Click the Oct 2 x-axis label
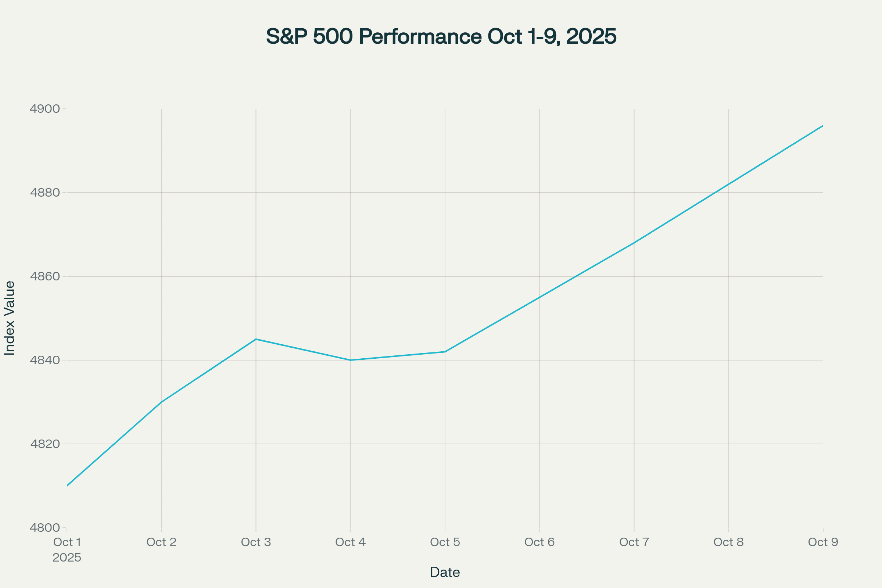The width and height of the screenshot is (882, 588). click(161, 542)
